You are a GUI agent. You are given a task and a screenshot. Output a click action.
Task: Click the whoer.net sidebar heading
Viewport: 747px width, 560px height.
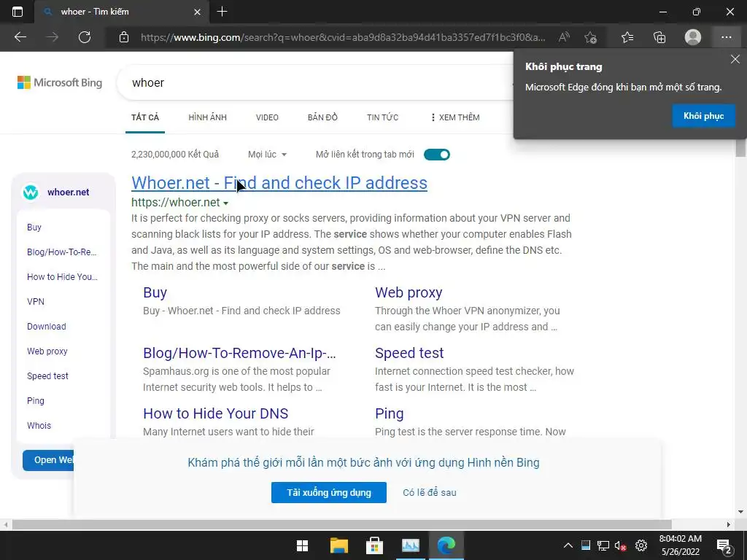[68, 192]
